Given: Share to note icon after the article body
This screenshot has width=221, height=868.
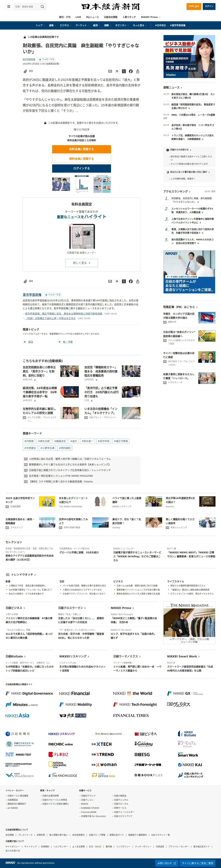Looking at the screenshot, I should [x=117, y=281].
